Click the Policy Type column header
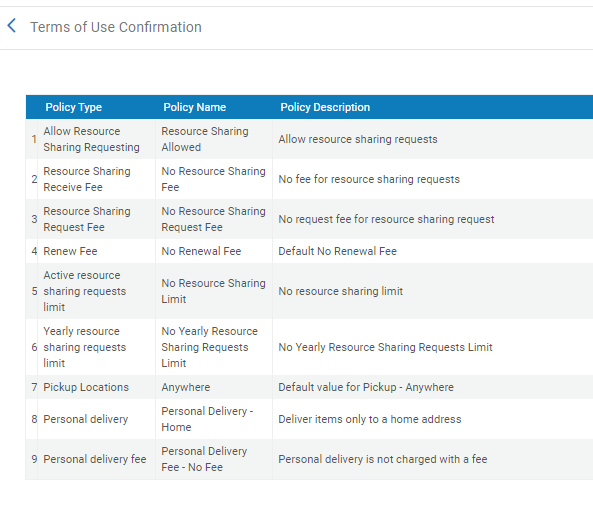The height and width of the screenshot is (528, 593). [x=73, y=107]
